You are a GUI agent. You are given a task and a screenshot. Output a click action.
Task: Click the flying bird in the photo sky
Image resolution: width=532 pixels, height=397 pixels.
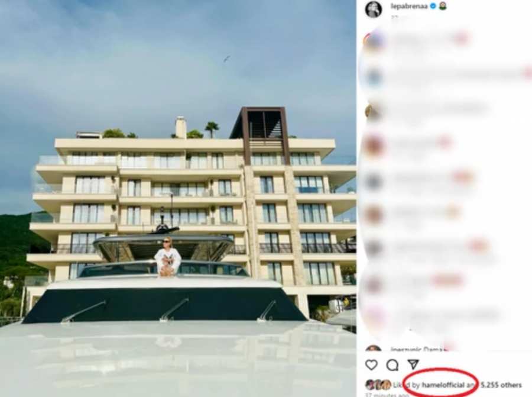(226, 59)
